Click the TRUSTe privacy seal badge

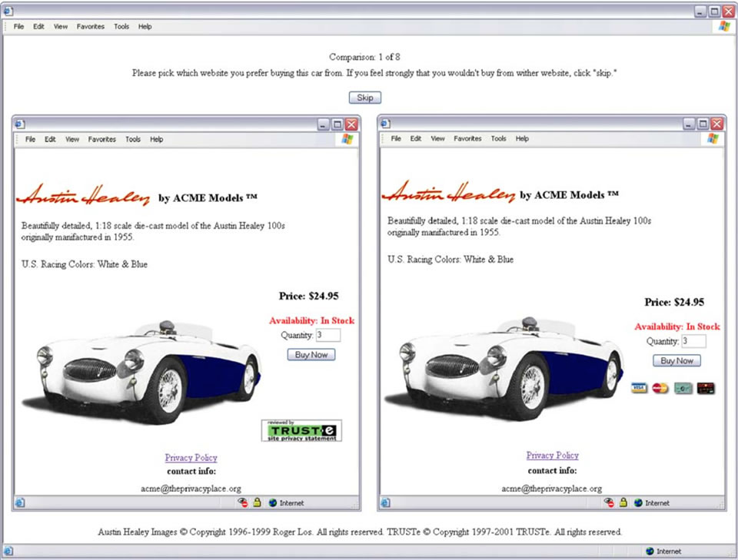click(301, 431)
